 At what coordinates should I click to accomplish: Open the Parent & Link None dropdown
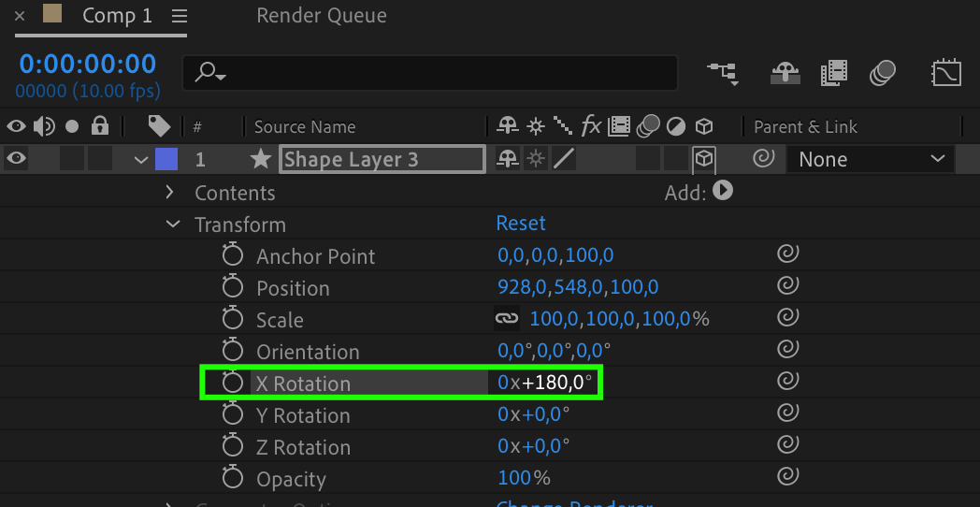tap(870, 160)
